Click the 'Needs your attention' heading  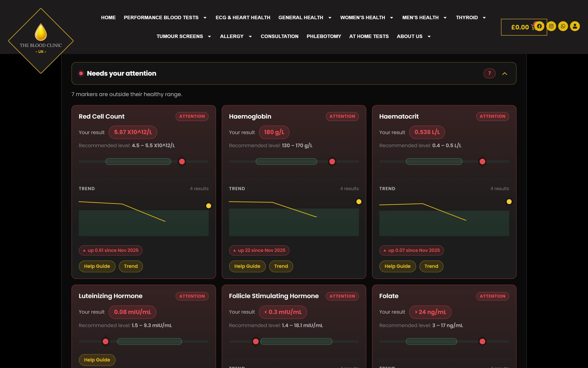(x=121, y=73)
